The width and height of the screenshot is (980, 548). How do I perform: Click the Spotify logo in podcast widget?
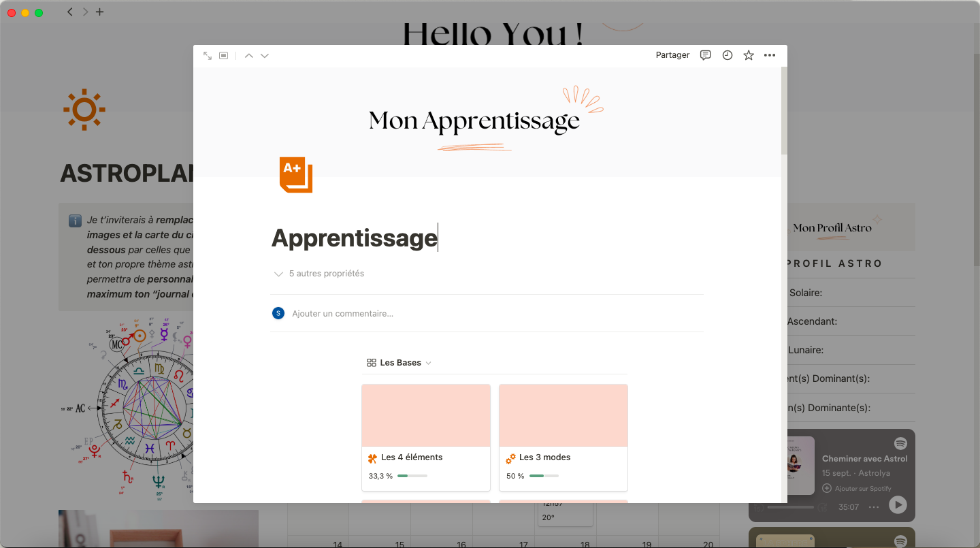[x=900, y=443]
